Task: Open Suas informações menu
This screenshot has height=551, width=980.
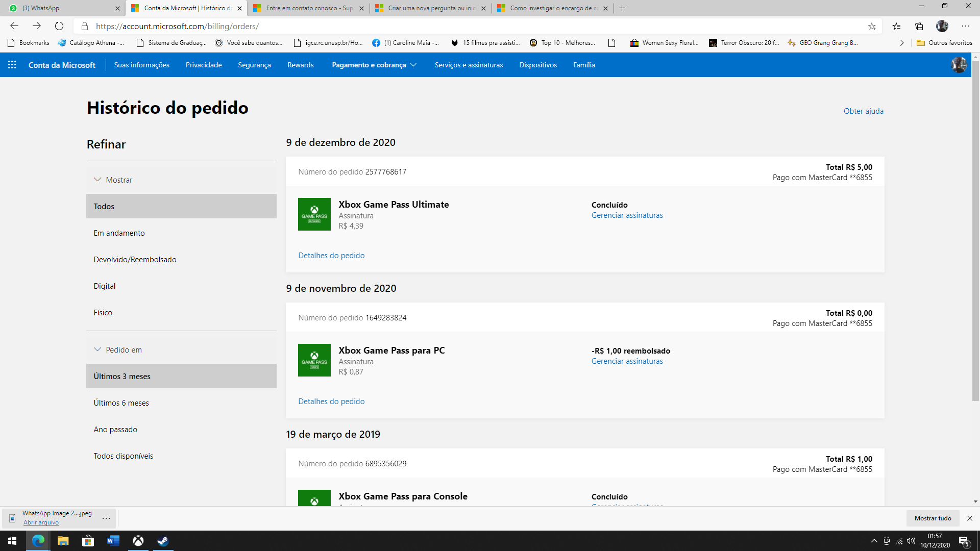Action: 141,65
